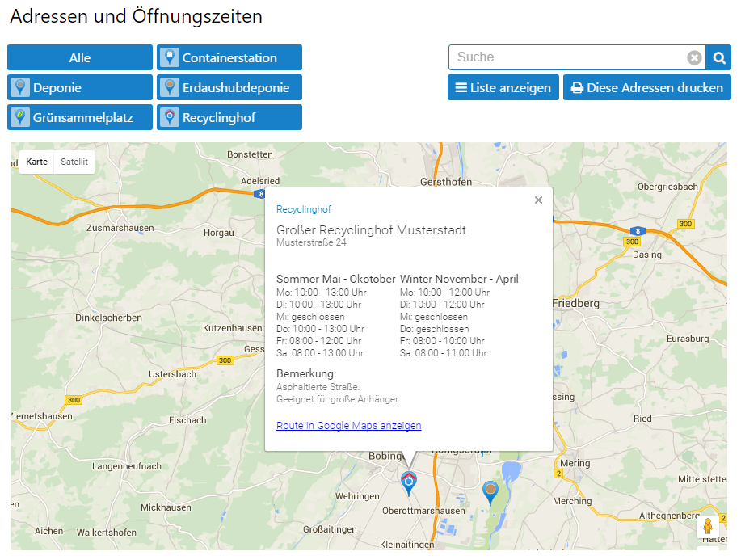Screen dimensions: 741x560
Task: Filter map by Containerstation
Action: point(229,57)
